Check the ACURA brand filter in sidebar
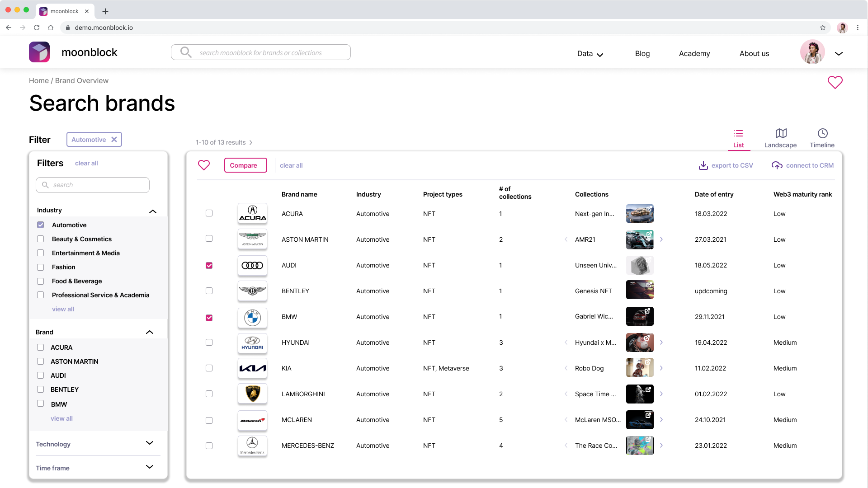This screenshot has height=488, width=868. point(41,347)
